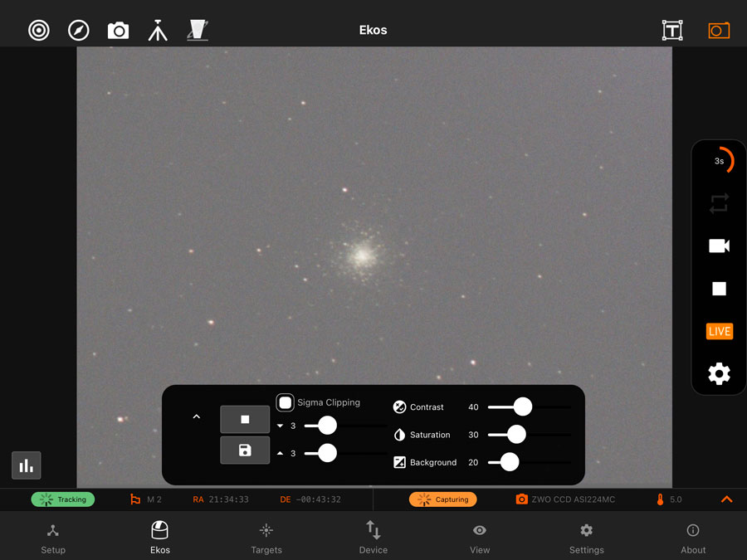This screenshot has width=747, height=560.
Task: Click the Saturation value 30
Action: click(x=473, y=435)
